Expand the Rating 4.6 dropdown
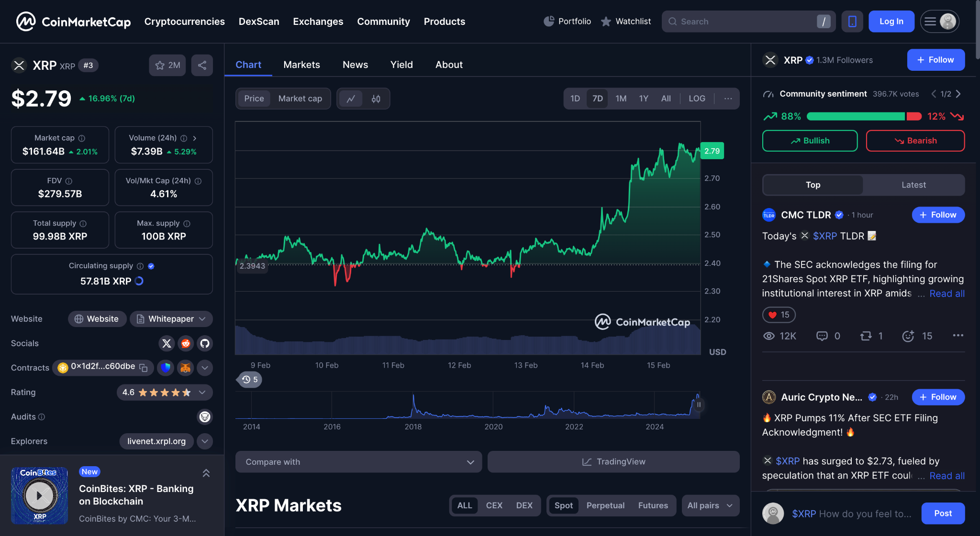 [x=165, y=393]
